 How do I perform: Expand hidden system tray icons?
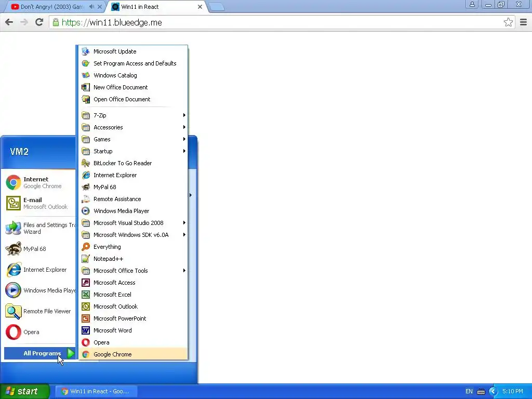[x=493, y=391]
